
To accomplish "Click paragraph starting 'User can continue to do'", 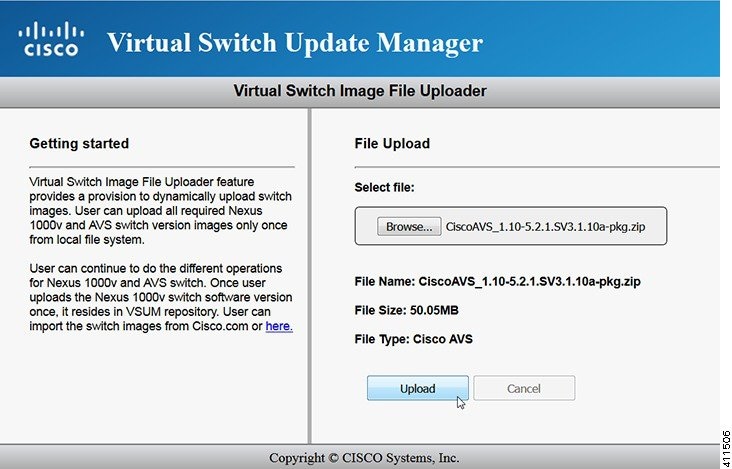I will [161, 297].
